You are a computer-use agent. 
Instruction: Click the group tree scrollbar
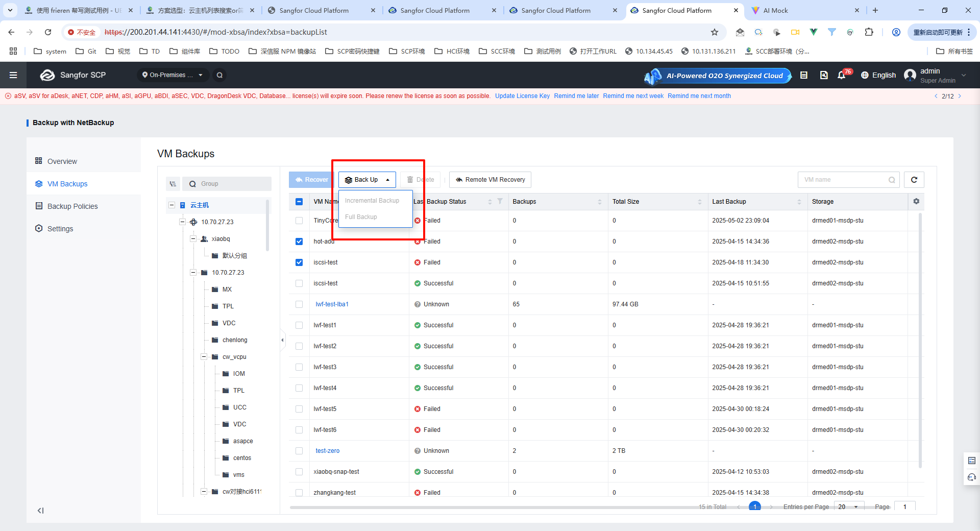267,226
